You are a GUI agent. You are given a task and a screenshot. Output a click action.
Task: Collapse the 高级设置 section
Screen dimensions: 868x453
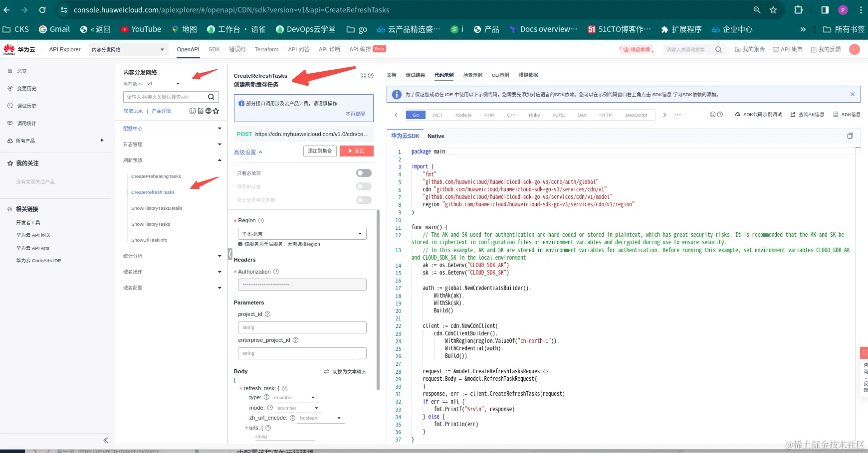pos(248,152)
